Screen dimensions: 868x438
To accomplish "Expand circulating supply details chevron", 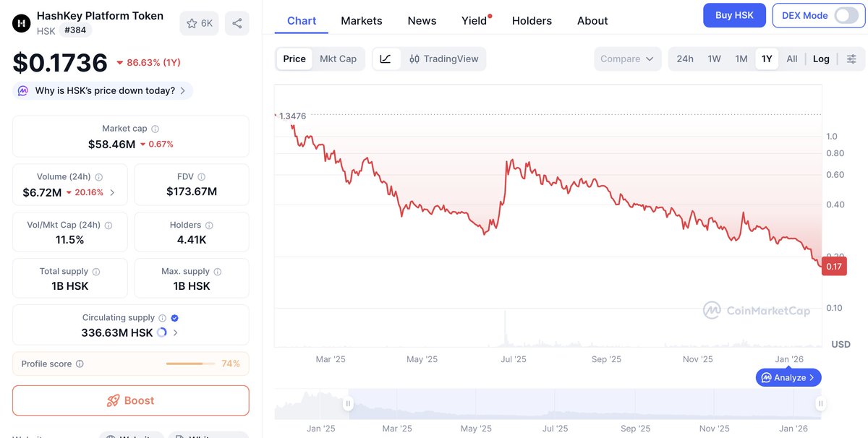I will click(x=176, y=333).
